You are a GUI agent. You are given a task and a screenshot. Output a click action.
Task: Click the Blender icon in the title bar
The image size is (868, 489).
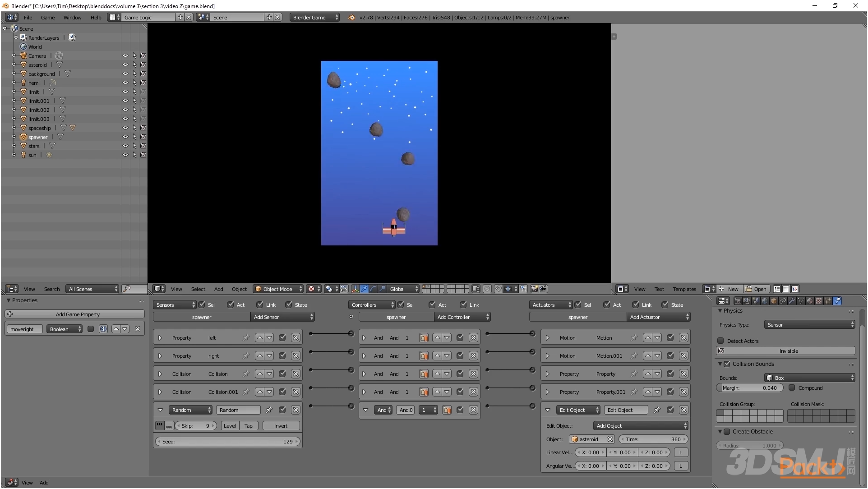click(5, 6)
